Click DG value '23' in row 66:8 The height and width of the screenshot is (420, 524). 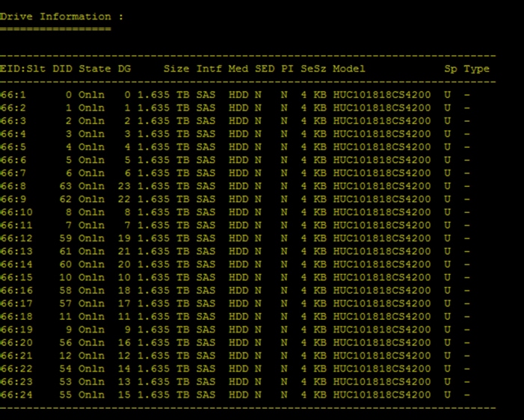click(124, 186)
